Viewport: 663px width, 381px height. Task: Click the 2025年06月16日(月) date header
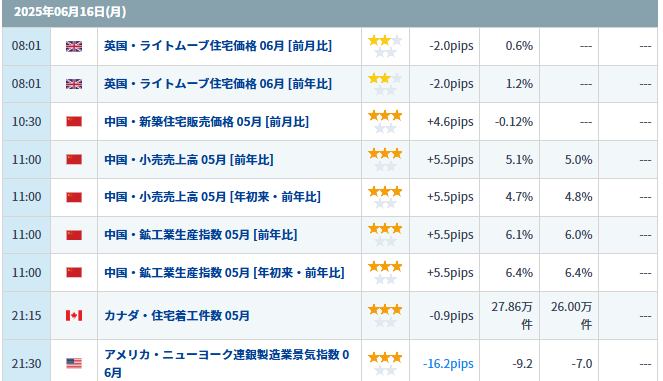tap(70, 12)
